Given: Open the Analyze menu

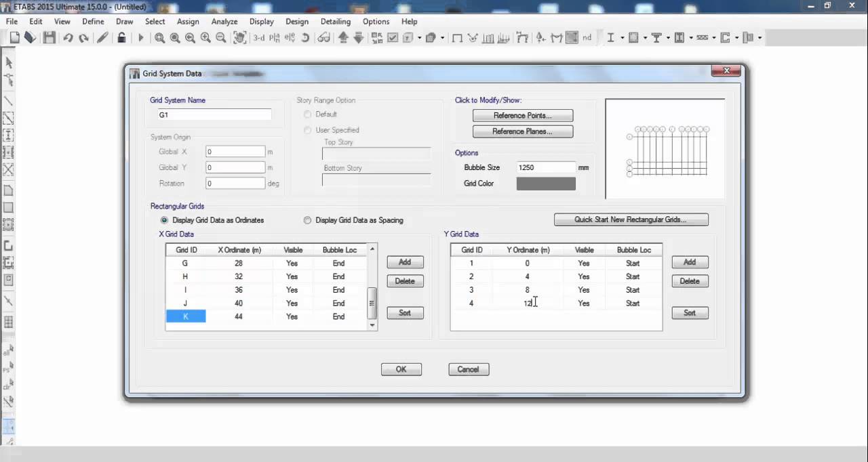Looking at the screenshot, I should click(224, 22).
